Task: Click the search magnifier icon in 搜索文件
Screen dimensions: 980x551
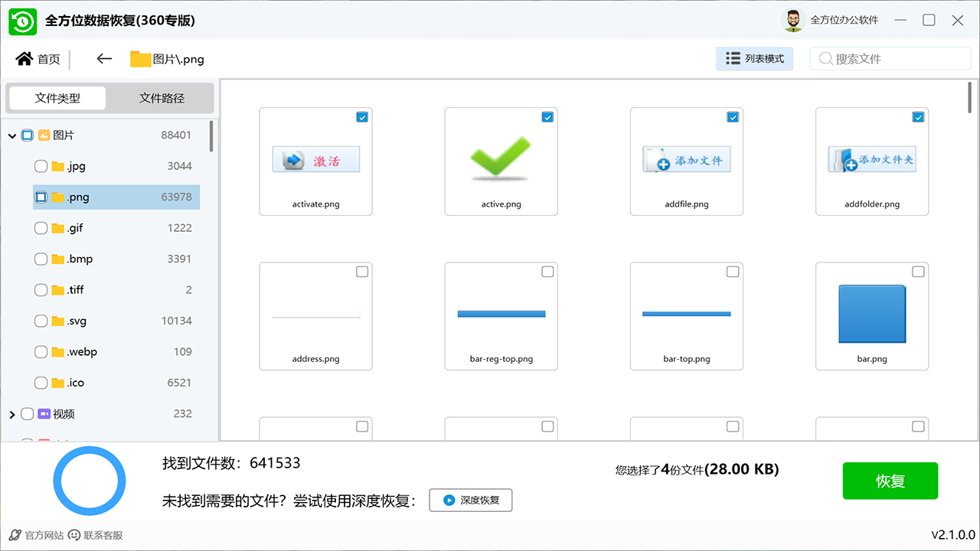Action: pos(826,59)
